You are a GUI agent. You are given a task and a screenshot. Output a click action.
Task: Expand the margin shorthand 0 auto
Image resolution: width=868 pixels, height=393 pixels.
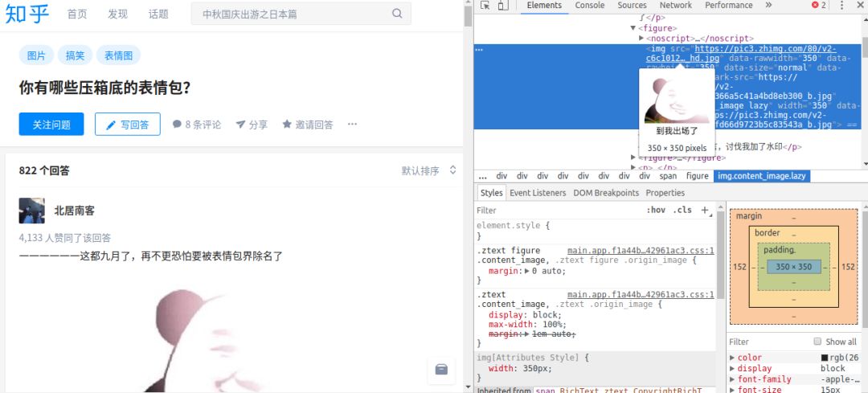[x=527, y=271]
